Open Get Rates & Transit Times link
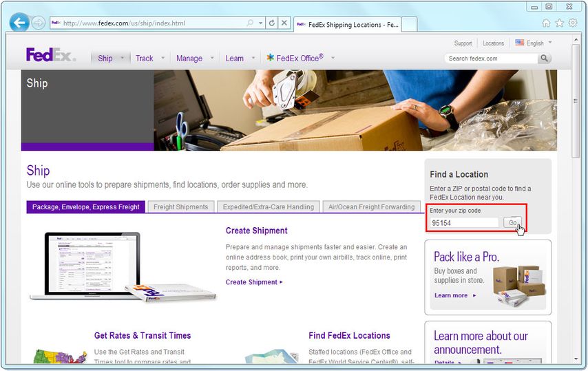Image resolution: width=588 pixels, height=371 pixels. 143,336
